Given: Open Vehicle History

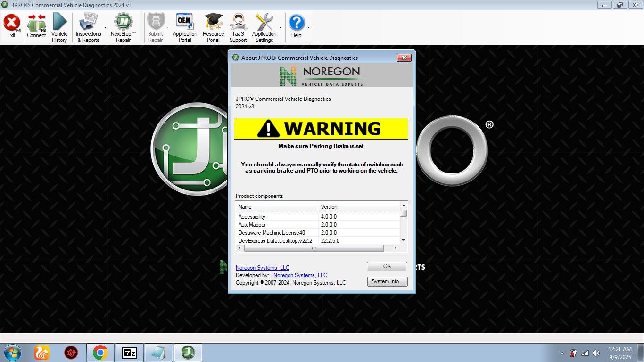Looking at the screenshot, I should click(59, 27).
